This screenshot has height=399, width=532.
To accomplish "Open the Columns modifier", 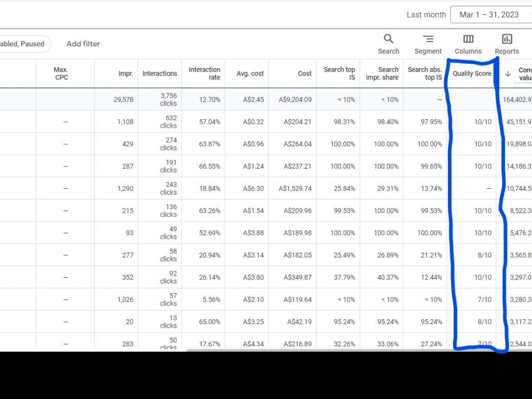I will (468, 44).
